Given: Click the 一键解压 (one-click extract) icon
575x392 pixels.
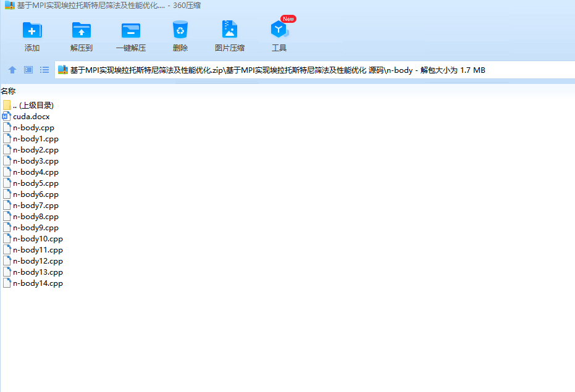Looking at the screenshot, I should click(x=131, y=30).
